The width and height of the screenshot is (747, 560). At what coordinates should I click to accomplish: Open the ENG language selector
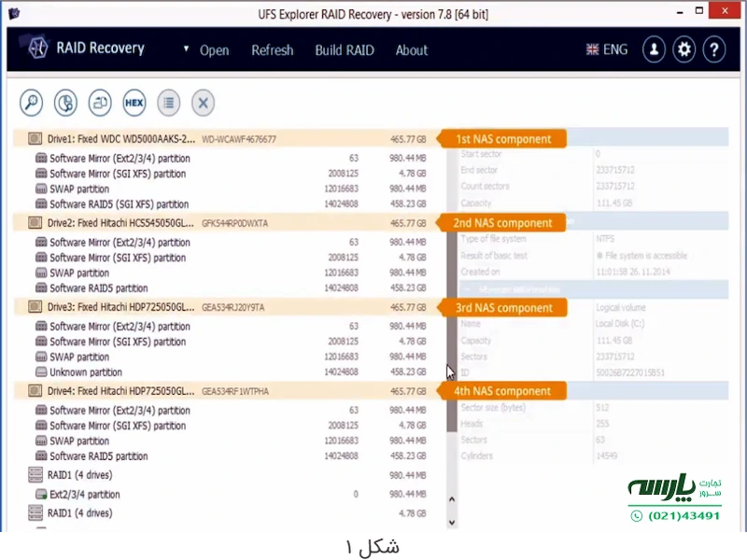tap(607, 49)
